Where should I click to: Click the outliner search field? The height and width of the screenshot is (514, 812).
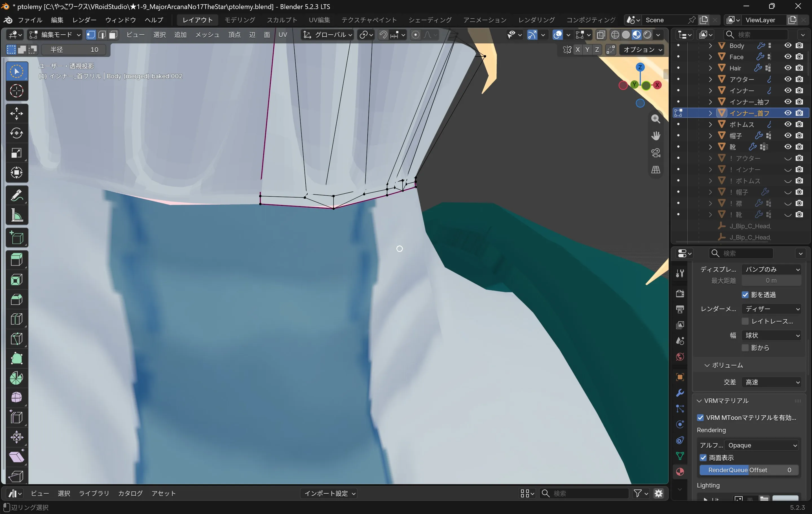pos(755,35)
